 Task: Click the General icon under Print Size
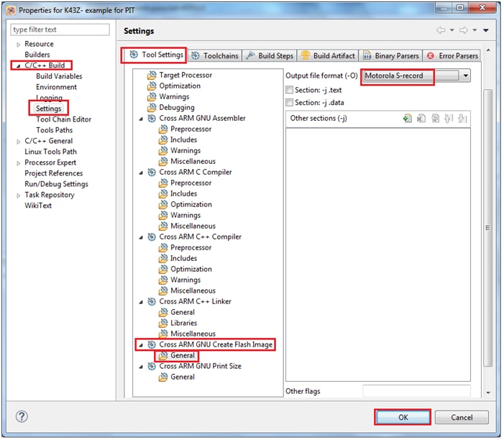tap(163, 377)
